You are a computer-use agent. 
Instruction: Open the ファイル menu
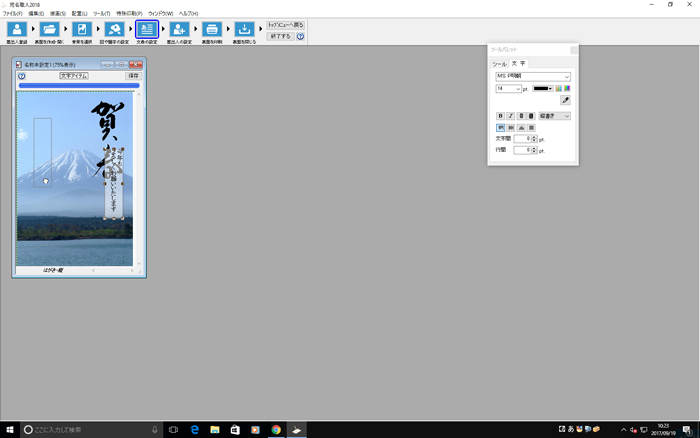[x=11, y=13]
